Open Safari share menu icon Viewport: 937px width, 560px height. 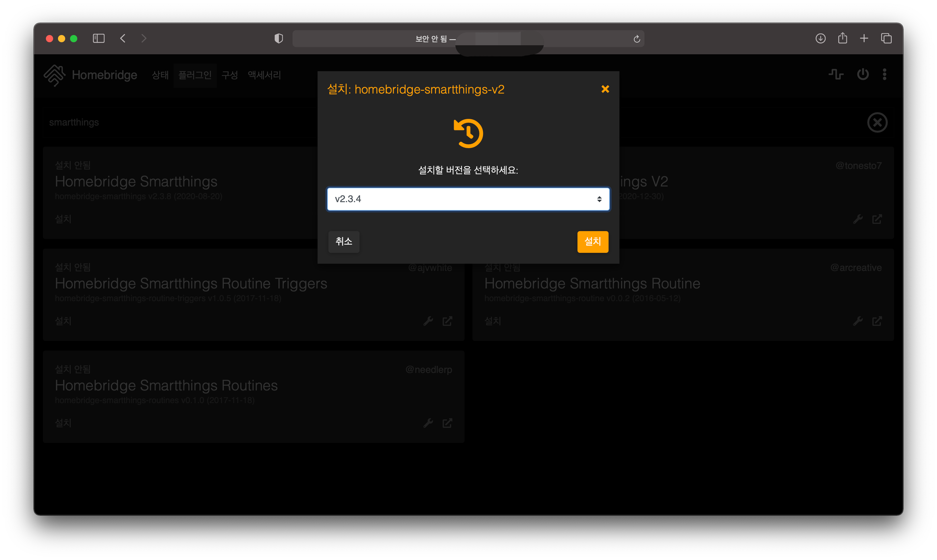[842, 38]
